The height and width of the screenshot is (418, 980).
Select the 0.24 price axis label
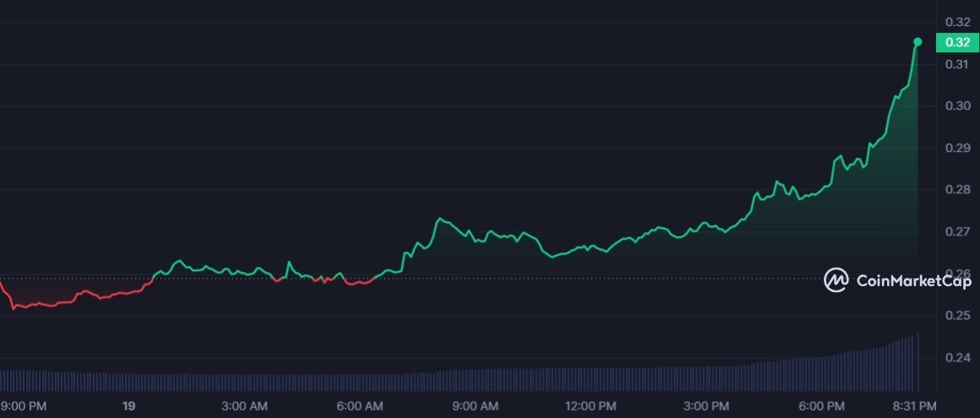tap(957, 358)
